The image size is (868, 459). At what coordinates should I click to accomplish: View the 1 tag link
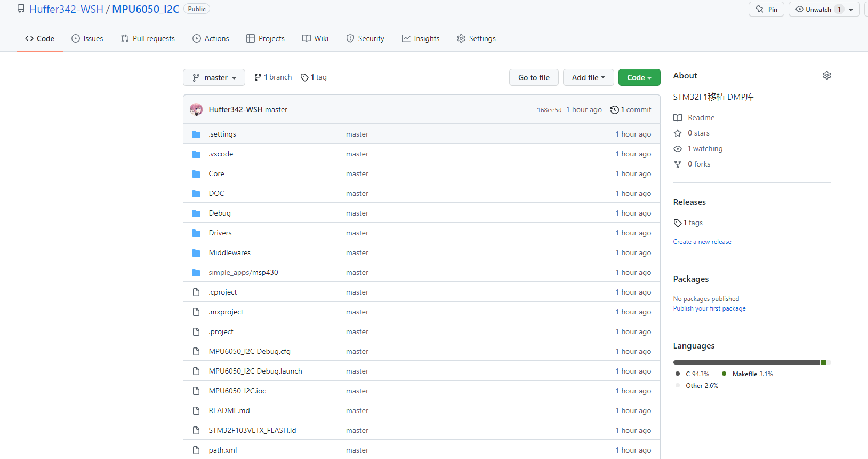pos(314,77)
